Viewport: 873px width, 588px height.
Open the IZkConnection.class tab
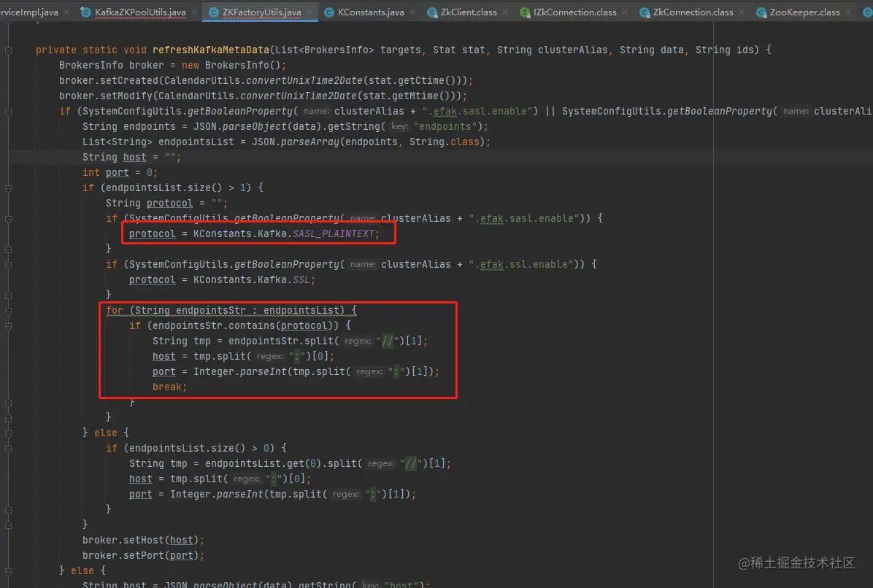(574, 12)
